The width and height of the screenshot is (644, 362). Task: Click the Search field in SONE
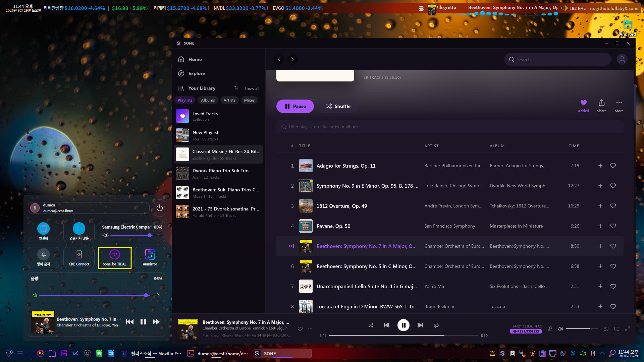557,59
